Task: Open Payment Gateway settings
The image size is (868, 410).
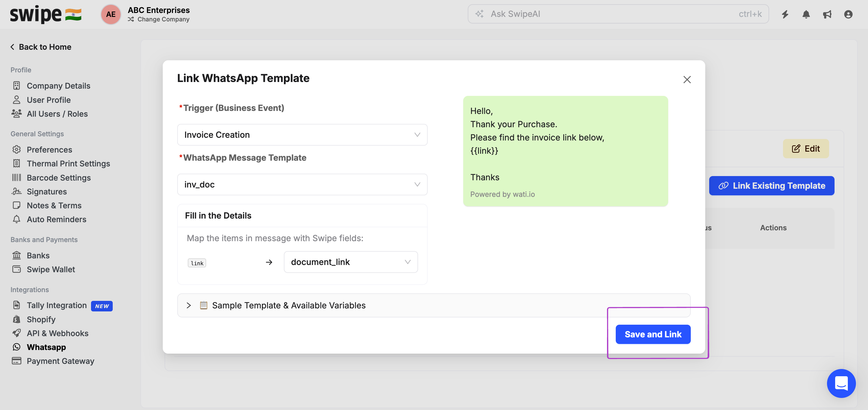Action: [x=60, y=361]
